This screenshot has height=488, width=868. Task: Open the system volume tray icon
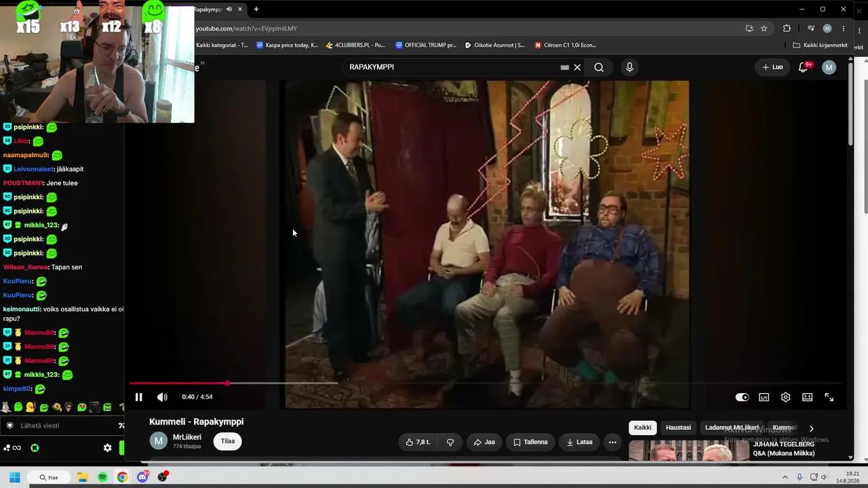825,477
